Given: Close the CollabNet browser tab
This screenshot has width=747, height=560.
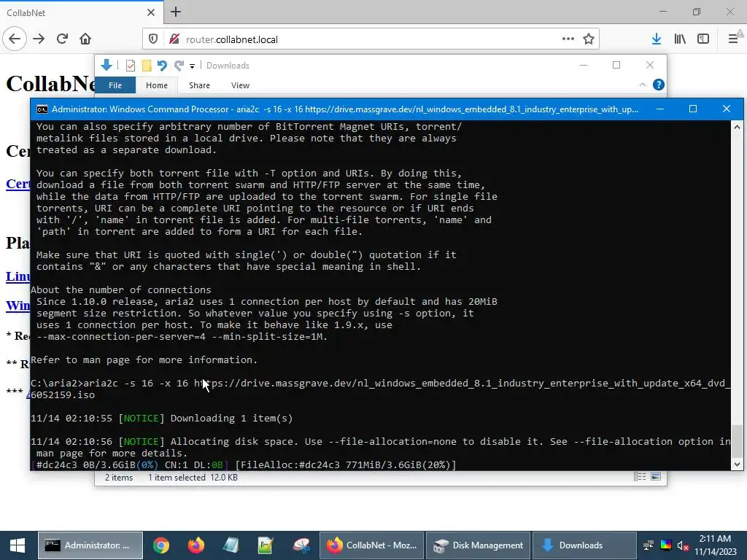Looking at the screenshot, I should [x=150, y=12].
